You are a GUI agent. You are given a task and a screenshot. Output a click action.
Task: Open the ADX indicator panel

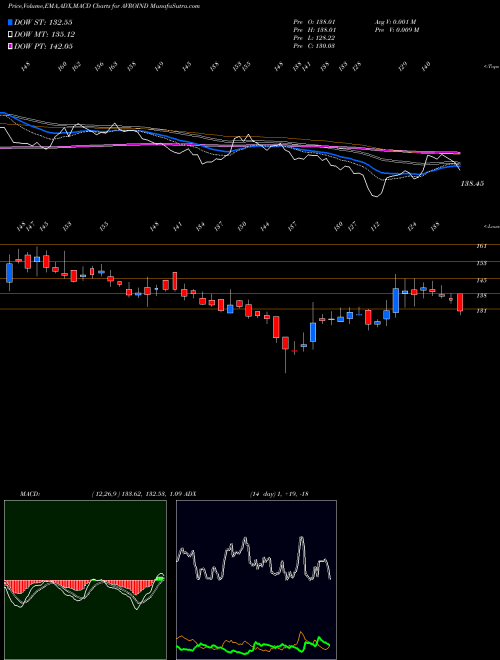256,580
